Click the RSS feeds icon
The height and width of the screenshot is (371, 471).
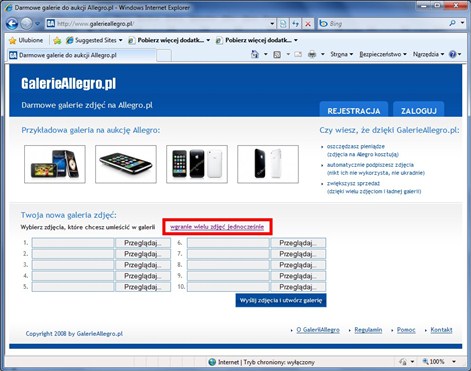tap(277, 54)
